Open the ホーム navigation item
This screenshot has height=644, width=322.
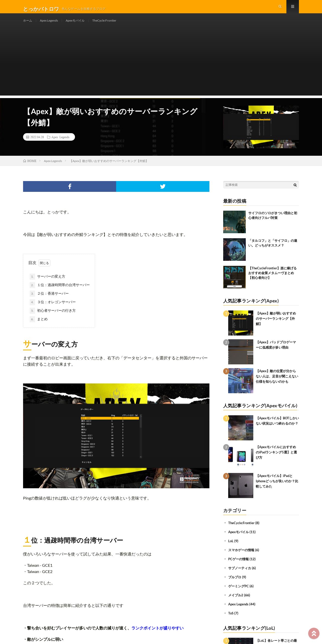point(28,21)
